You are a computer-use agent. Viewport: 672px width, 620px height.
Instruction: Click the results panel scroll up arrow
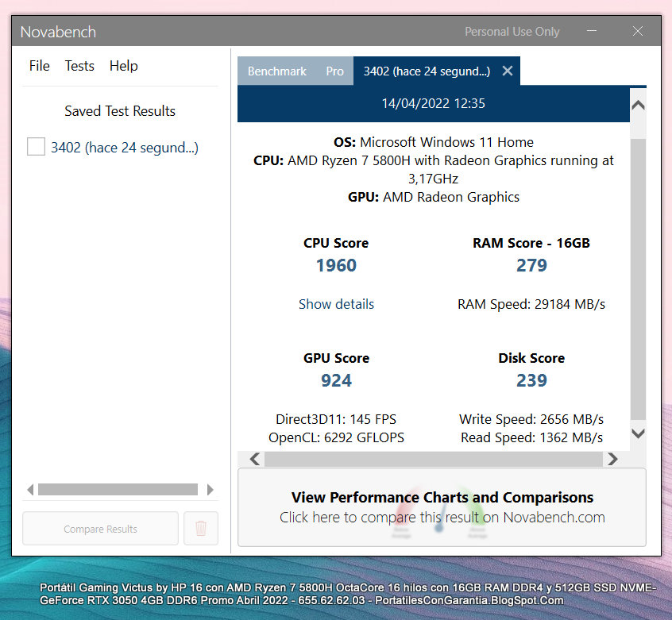(638, 105)
